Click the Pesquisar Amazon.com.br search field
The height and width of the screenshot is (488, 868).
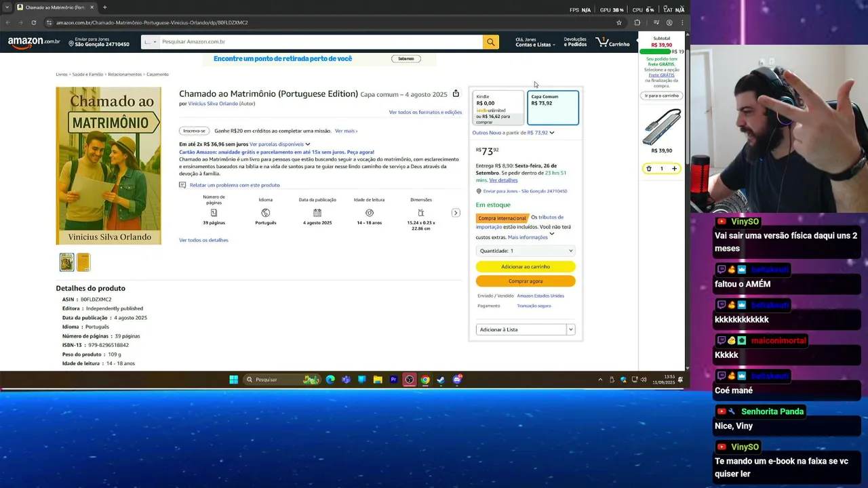click(321, 42)
